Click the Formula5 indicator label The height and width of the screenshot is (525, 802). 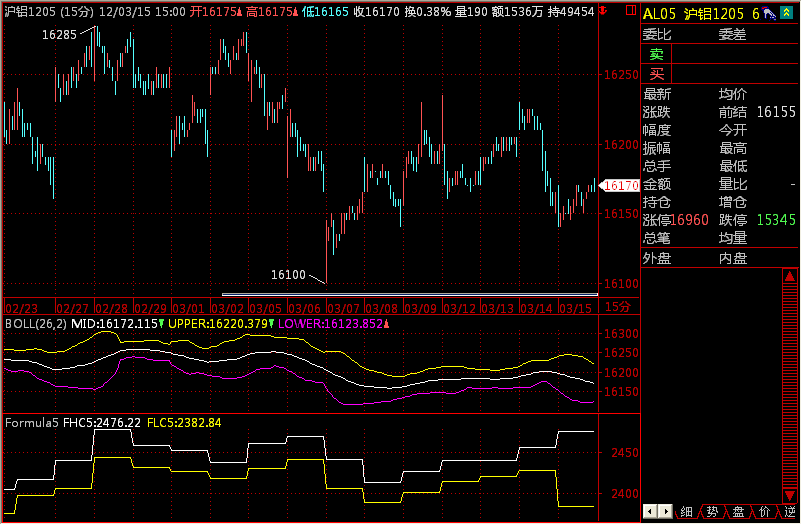[x=32, y=423]
